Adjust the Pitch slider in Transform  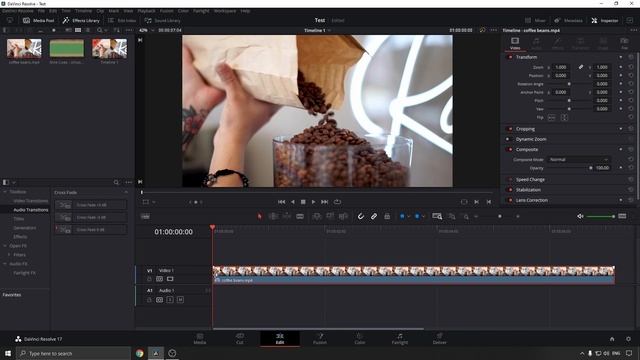(x=569, y=100)
